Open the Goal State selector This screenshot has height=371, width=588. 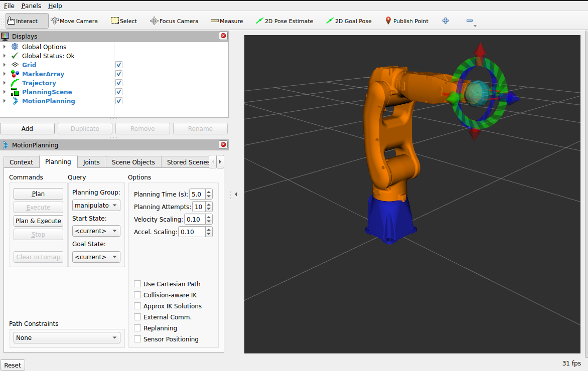96,257
